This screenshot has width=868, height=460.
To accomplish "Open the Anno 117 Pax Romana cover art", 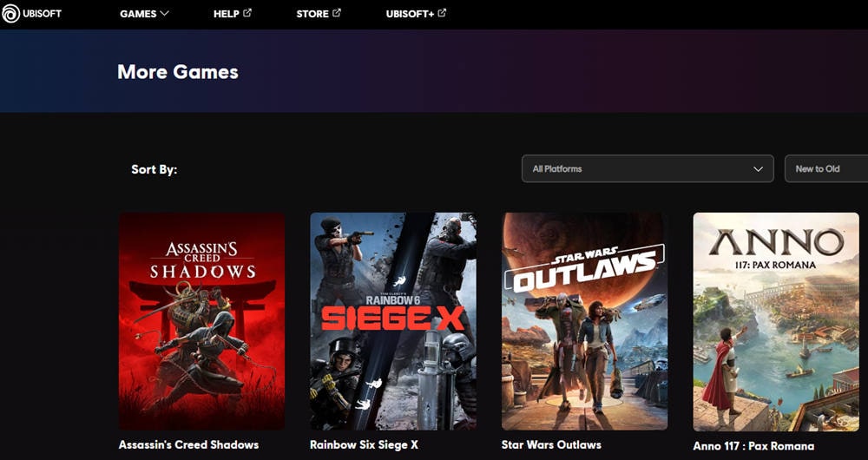I will pyautogui.click(x=776, y=322).
